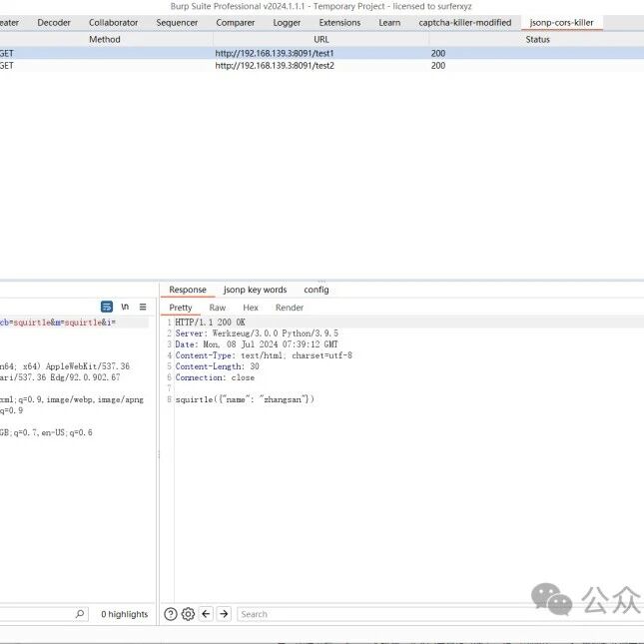Toggle show non-printable characters (\n) icon
Viewport: 644px width, 644px height.
[125, 307]
